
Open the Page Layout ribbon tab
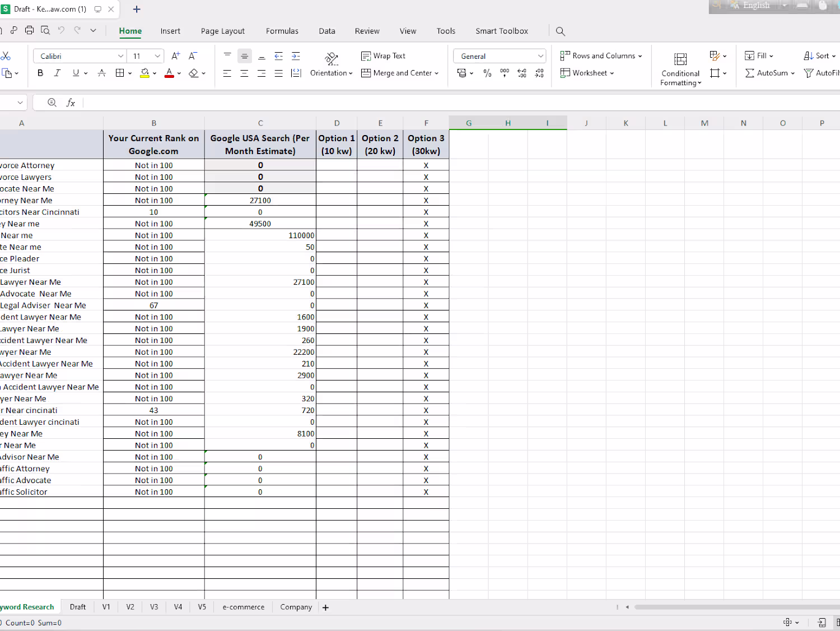[223, 31]
